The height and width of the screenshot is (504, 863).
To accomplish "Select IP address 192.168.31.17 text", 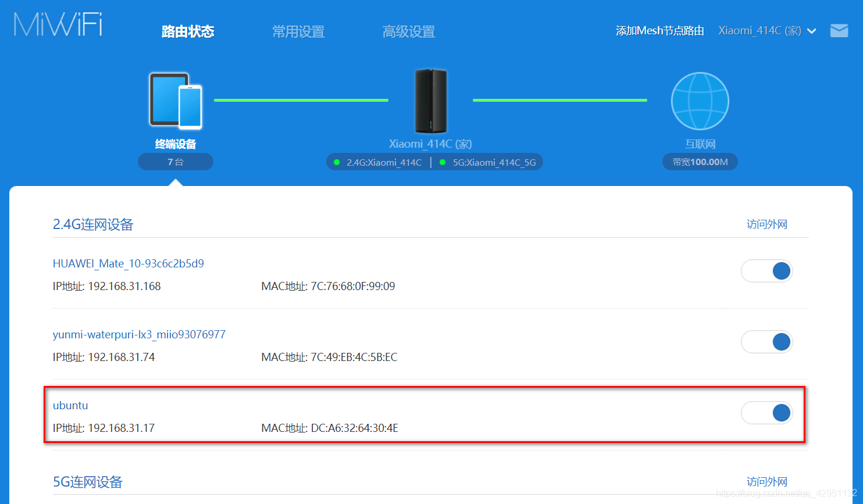I will point(121,428).
